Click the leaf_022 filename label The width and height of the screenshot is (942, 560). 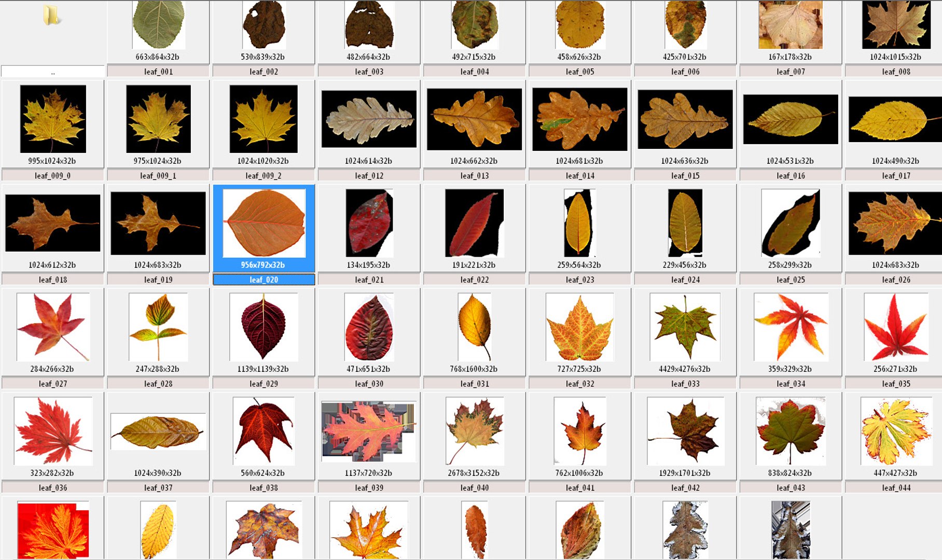pyautogui.click(x=474, y=279)
